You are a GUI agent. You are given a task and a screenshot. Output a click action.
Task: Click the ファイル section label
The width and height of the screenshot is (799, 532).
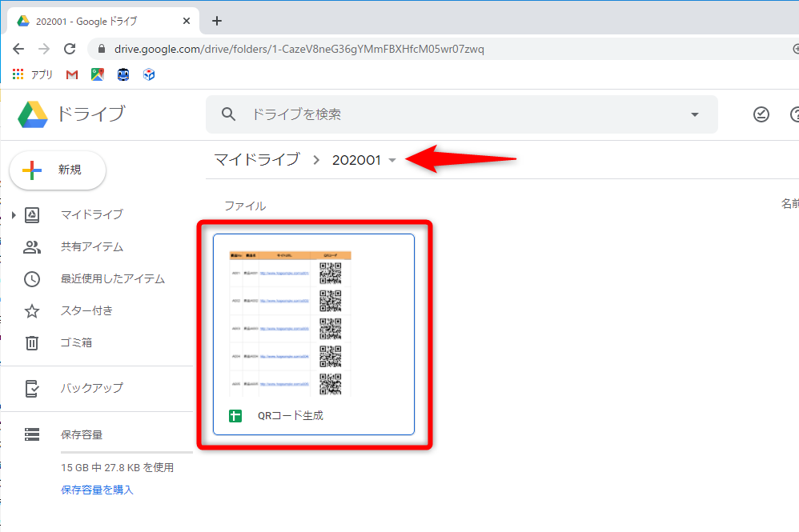pos(245,206)
